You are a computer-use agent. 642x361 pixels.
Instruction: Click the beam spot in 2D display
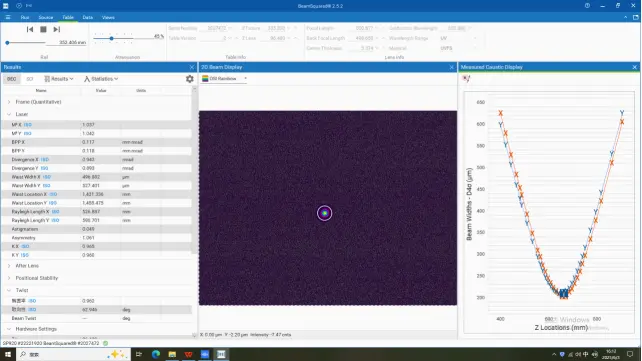tap(325, 213)
